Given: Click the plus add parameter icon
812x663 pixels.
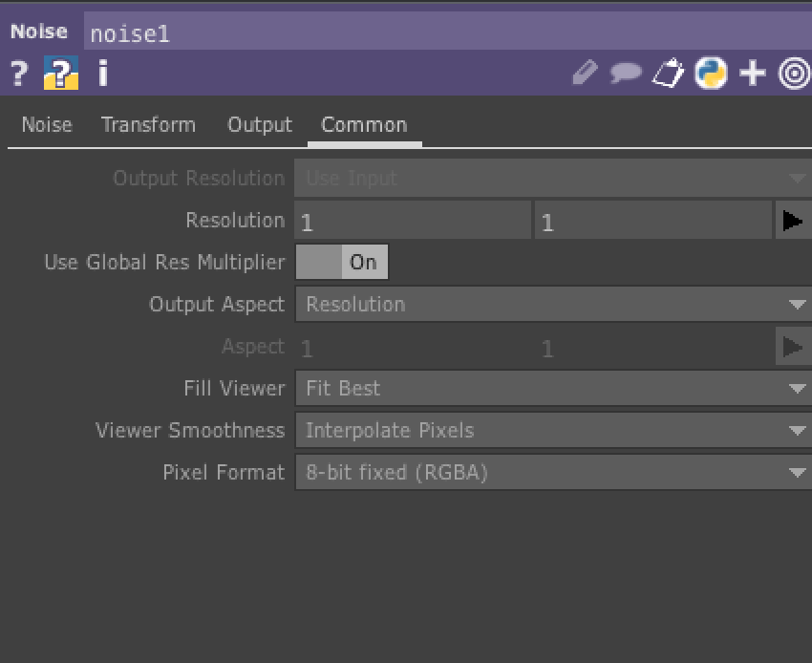Looking at the screenshot, I should tap(753, 73).
